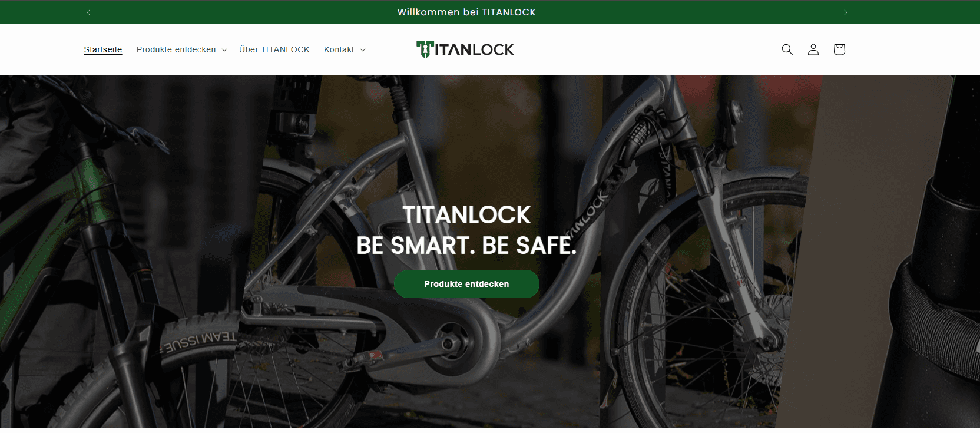Click the green Produkte entdecken button
The height and width of the screenshot is (433, 980).
pyautogui.click(x=466, y=284)
